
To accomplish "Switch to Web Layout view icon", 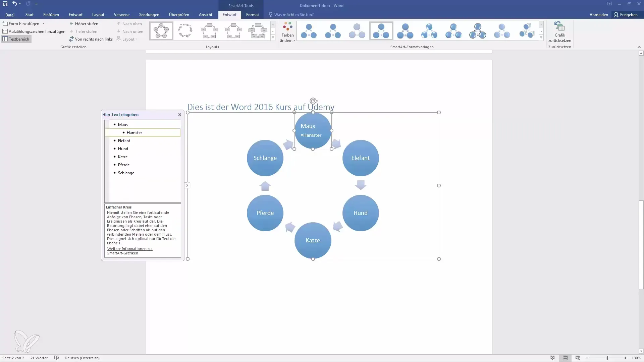I will point(578,358).
